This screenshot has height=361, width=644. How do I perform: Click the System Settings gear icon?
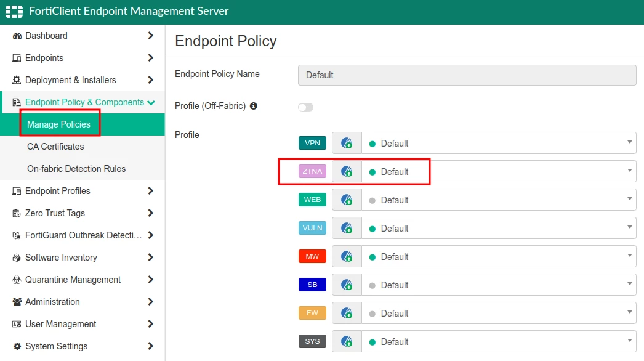click(17, 347)
